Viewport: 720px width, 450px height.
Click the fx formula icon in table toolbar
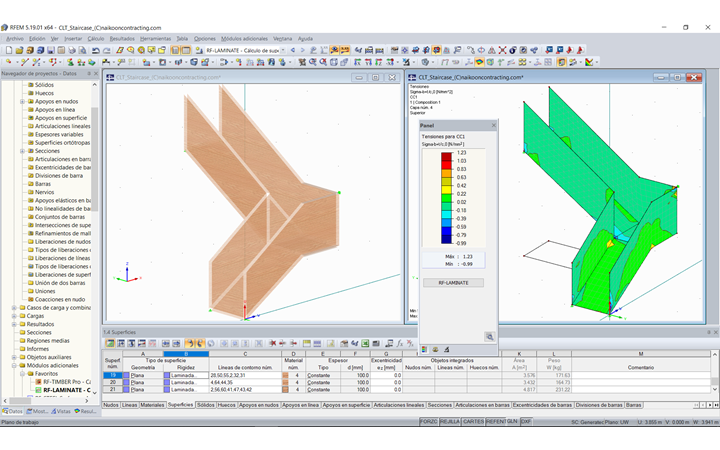[399, 343]
